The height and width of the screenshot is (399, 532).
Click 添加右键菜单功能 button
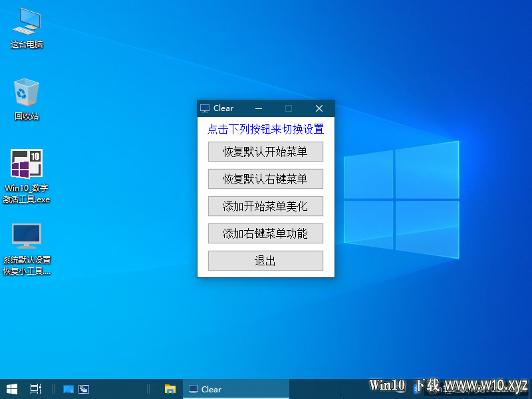(265, 233)
